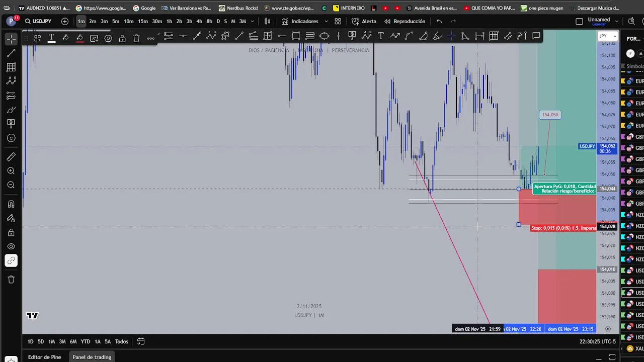The width and height of the screenshot is (644, 362).
Task: Select the rectangle tool in favorites toolbar
Action: (296, 36)
